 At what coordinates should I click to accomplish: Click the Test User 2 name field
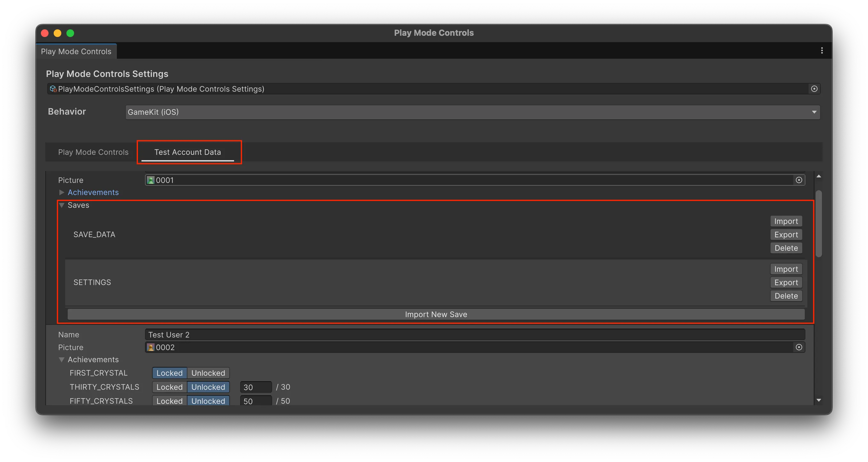(475, 335)
